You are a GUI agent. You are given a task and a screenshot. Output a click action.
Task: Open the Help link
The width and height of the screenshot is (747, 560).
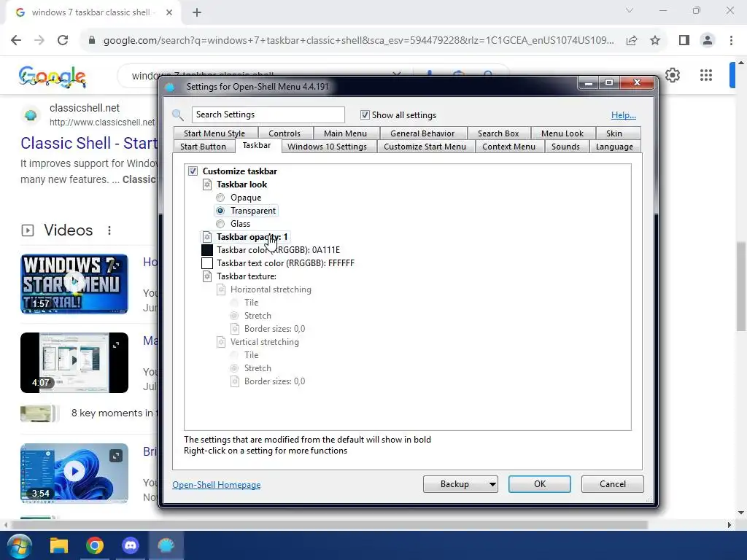click(x=624, y=115)
